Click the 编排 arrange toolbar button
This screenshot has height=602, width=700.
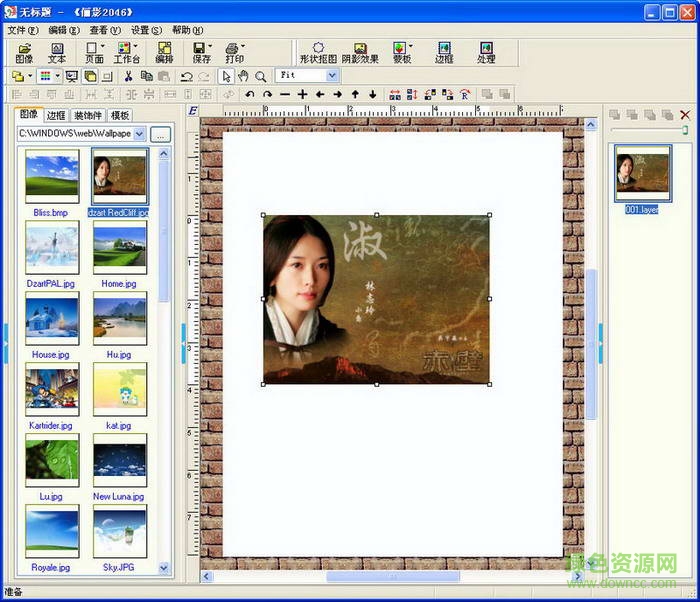pos(164,52)
